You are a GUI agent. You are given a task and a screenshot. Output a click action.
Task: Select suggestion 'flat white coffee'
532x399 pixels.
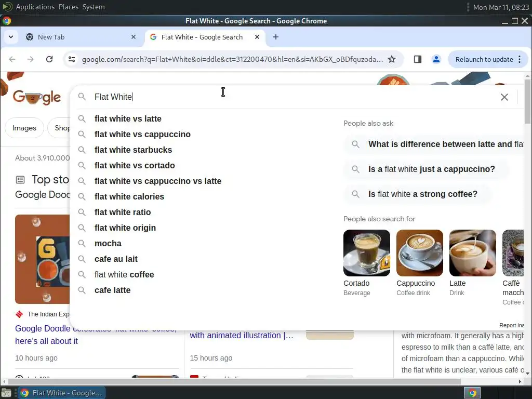click(124, 275)
